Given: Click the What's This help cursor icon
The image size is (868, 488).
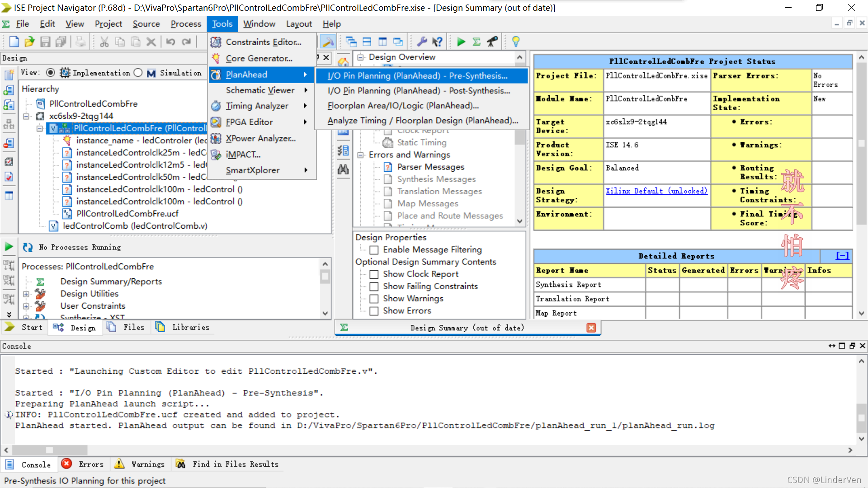Looking at the screenshot, I should point(437,42).
